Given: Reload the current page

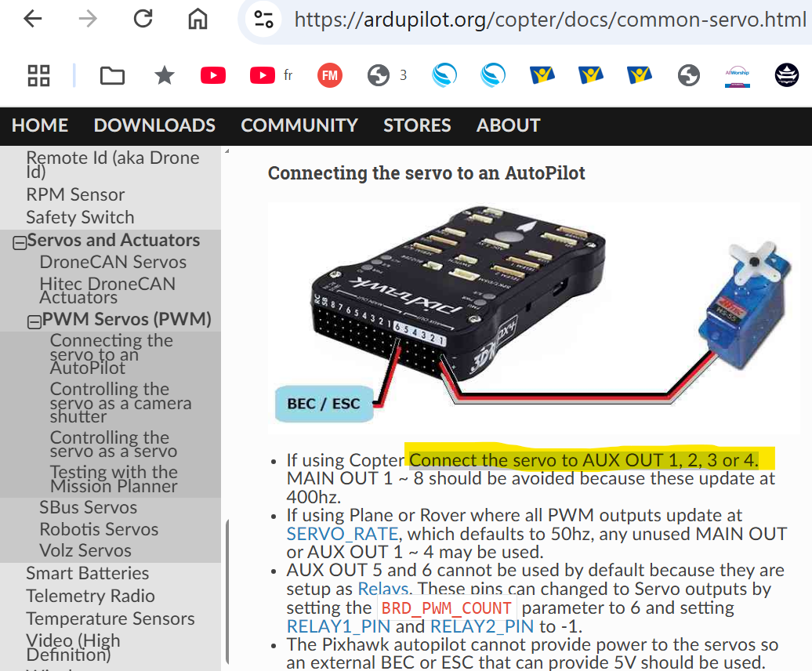Looking at the screenshot, I should (143, 19).
